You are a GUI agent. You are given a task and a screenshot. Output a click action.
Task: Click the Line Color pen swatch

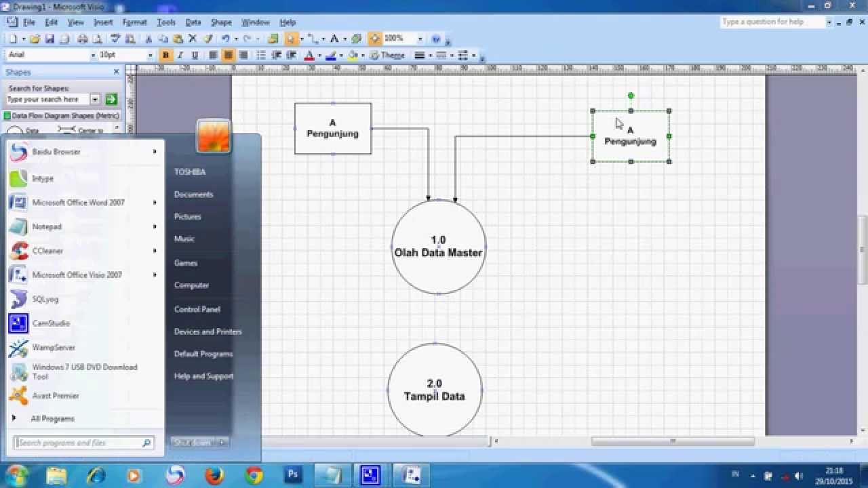pyautogui.click(x=331, y=55)
